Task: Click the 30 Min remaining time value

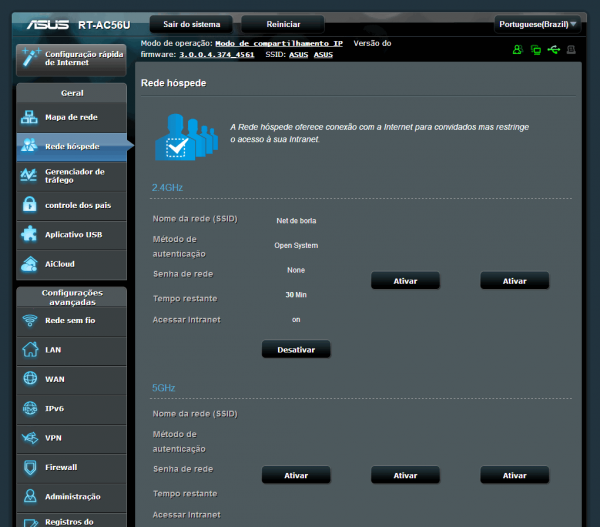Action: (296, 295)
